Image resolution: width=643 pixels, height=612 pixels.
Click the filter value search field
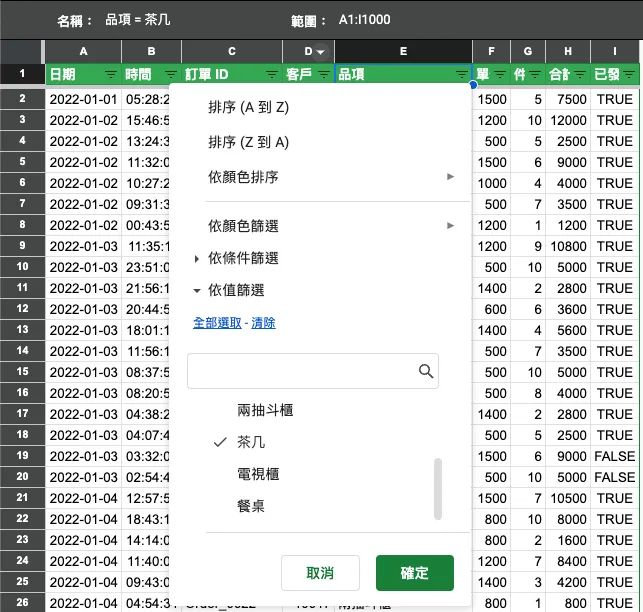[313, 371]
